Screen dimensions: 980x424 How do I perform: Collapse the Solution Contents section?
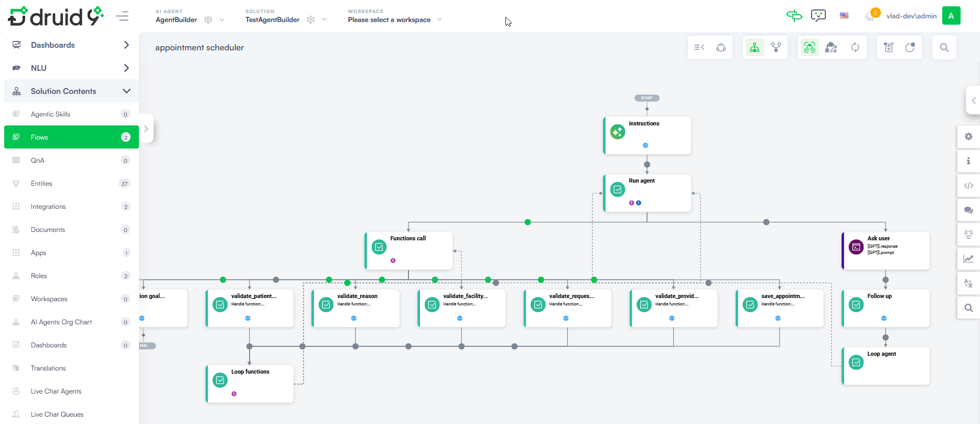126,91
